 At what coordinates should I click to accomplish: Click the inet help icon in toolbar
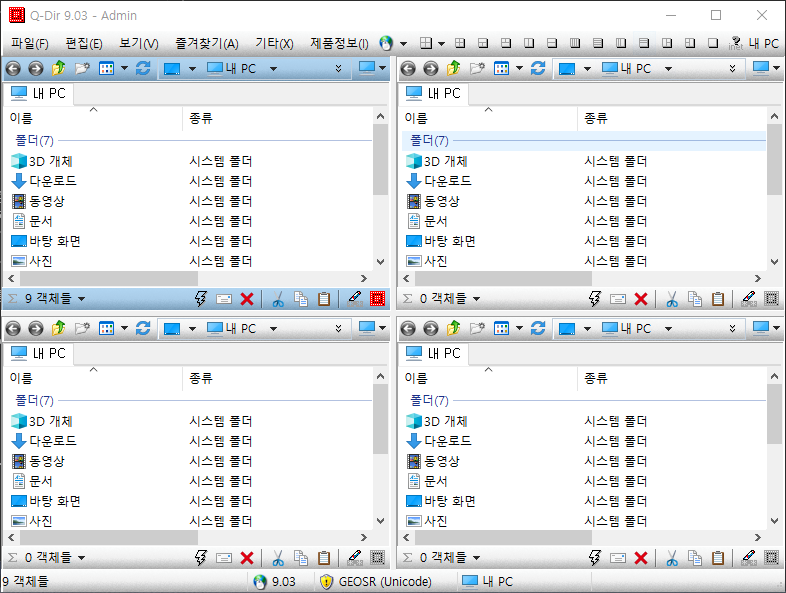[x=735, y=44]
